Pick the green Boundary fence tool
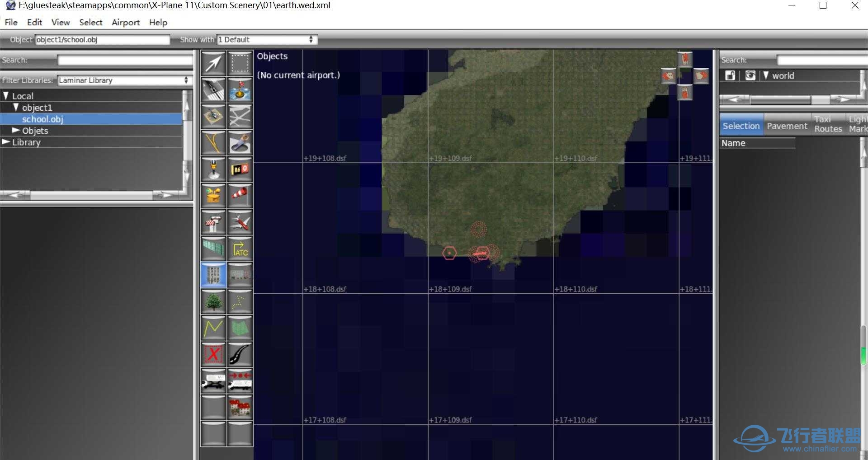Screen dimensions: 868x460 213,248
